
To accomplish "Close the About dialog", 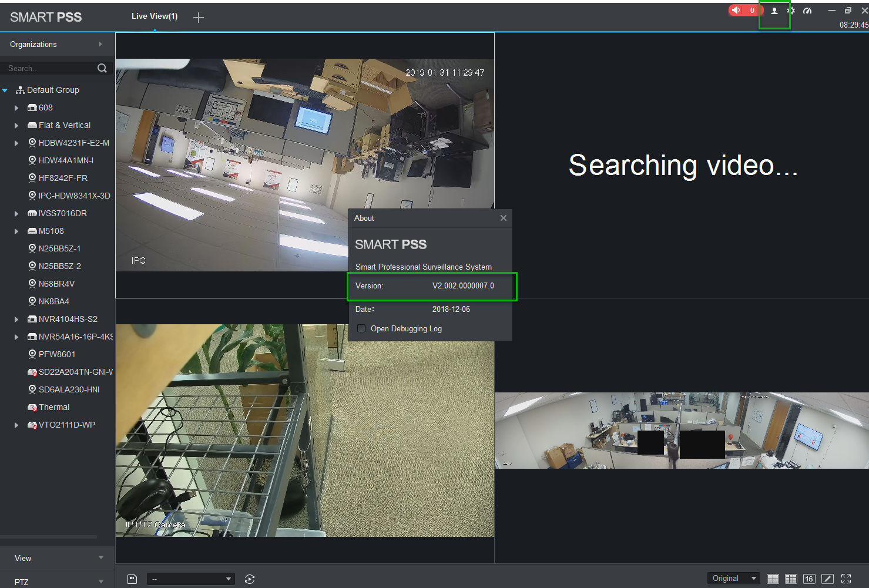I will pos(504,218).
